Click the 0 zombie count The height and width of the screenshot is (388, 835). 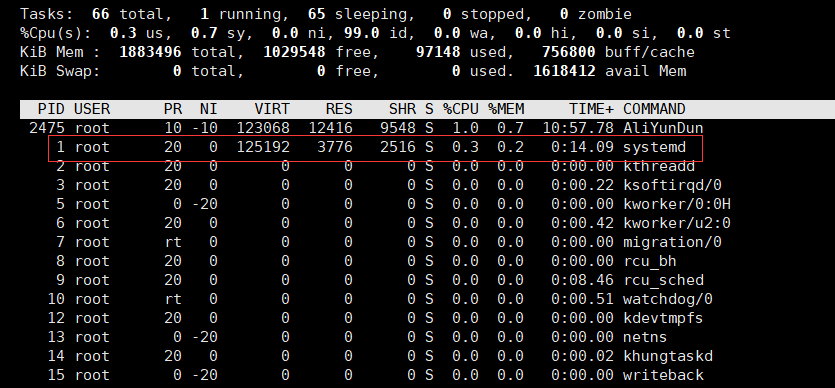tap(564, 14)
